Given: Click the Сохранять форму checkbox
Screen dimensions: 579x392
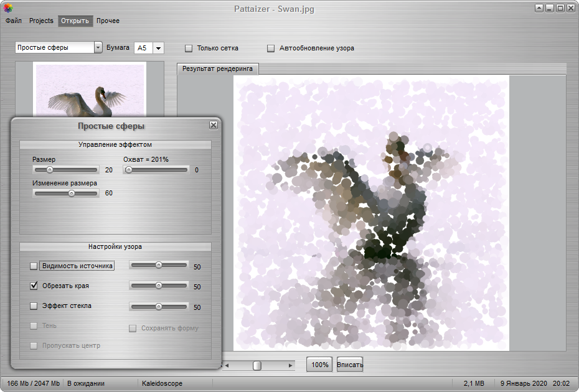Looking at the screenshot, I should (x=133, y=328).
